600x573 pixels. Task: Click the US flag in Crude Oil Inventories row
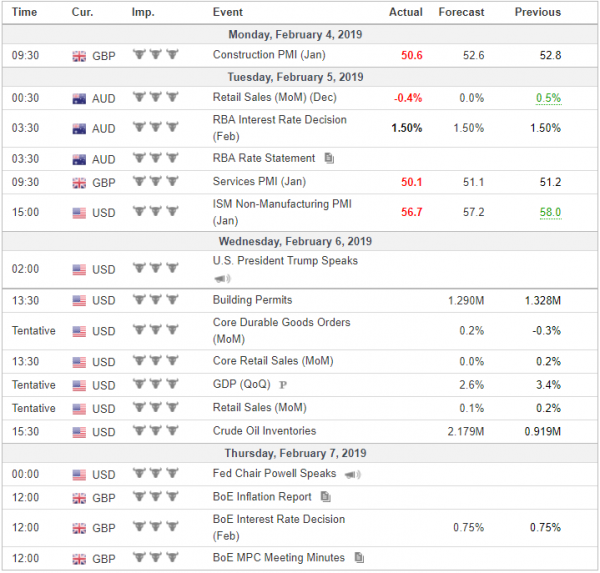point(79,432)
